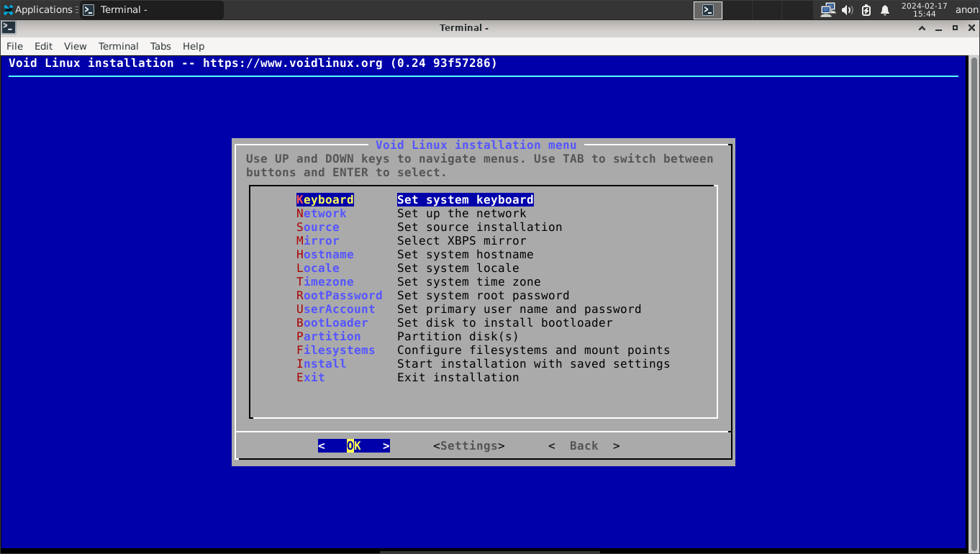Open the View menu
The height and width of the screenshot is (554, 980).
tap(75, 46)
